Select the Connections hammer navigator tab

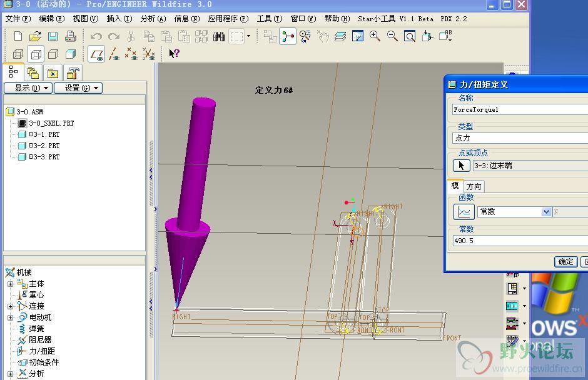[x=73, y=72]
